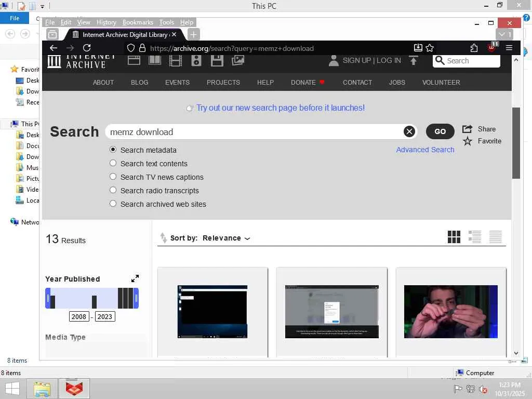
Task: Open the File menu in browser
Action: (50, 22)
